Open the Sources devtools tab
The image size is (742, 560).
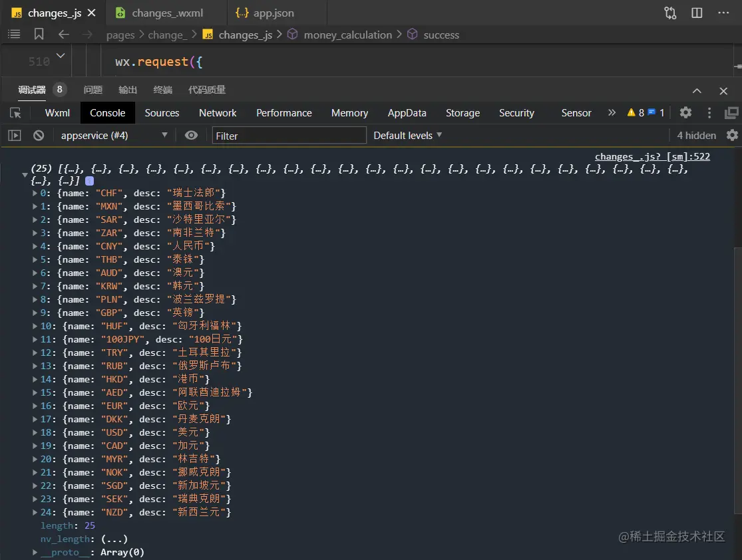tap(162, 113)
